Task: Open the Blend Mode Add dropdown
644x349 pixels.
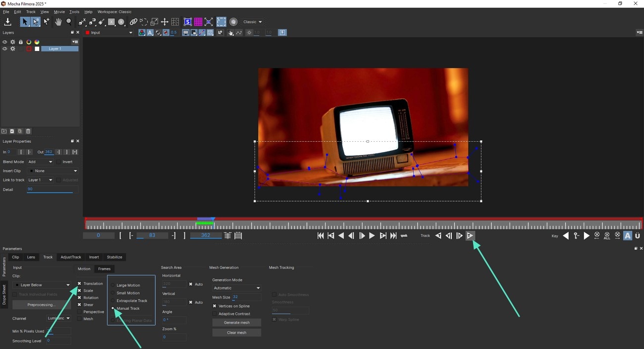Action: tap(40, 162)
